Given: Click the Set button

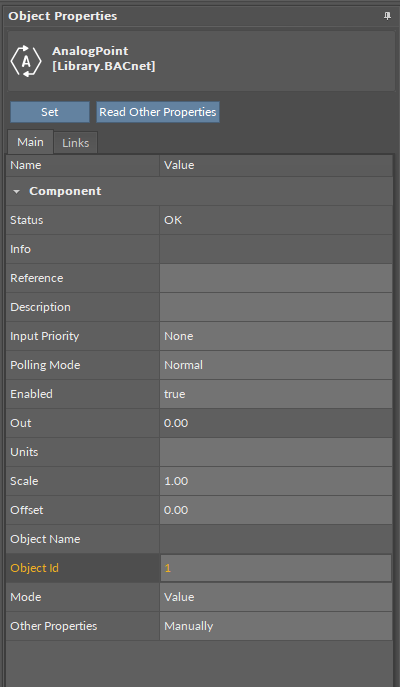Looking at the screenshot, I should click(50, 112).
